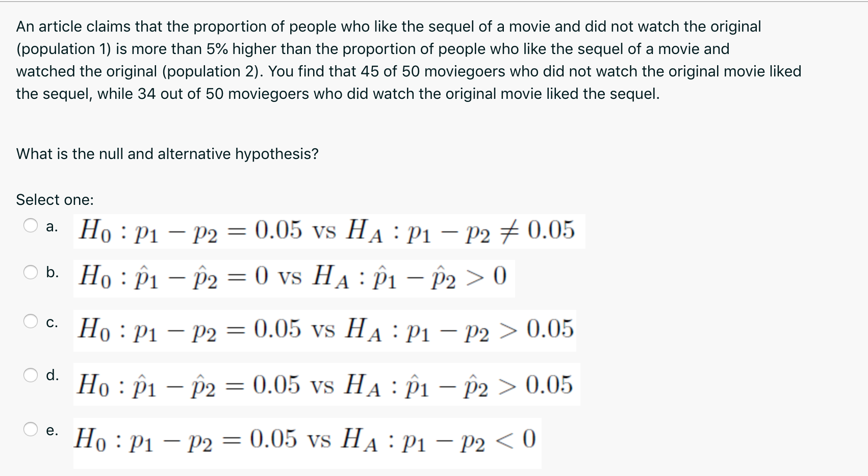Viewport: 868px width, 476px height.
Task: Click the option e formula image
Action: [306, 441]
